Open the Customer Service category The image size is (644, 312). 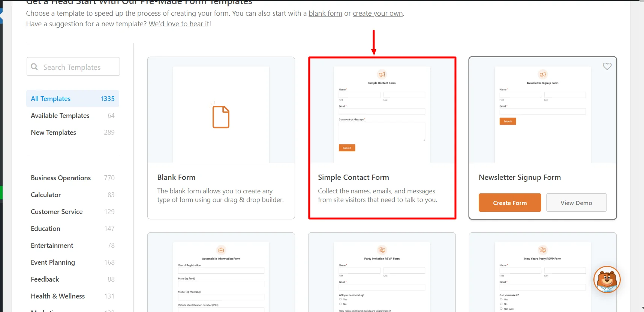[x=73, y=211]
